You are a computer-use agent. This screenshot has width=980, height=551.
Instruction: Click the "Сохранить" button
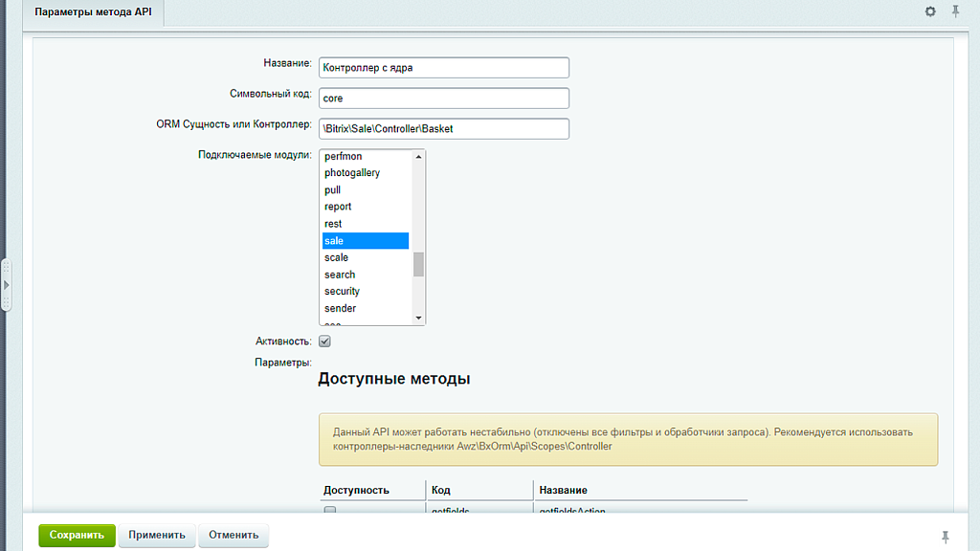(x=76, y=536)
